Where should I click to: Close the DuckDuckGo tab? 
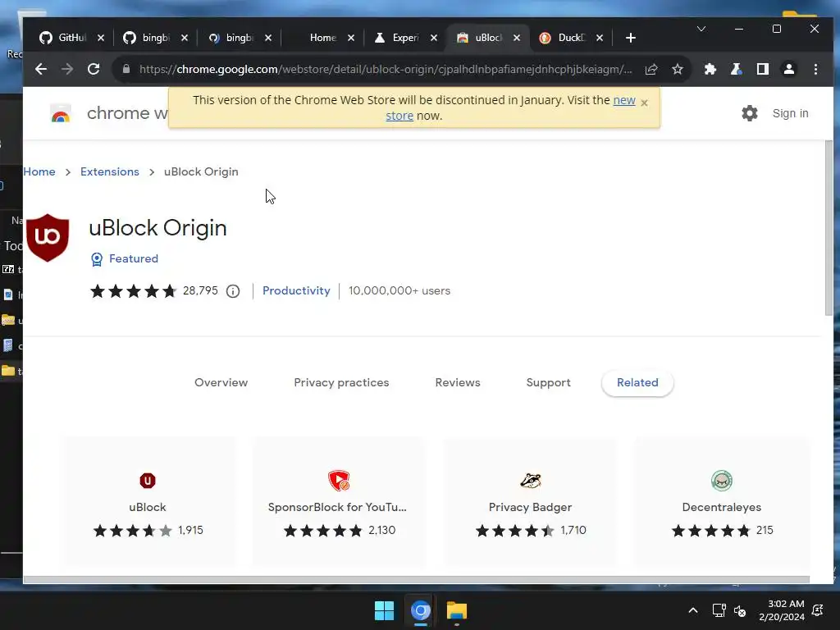coord(600,38)
